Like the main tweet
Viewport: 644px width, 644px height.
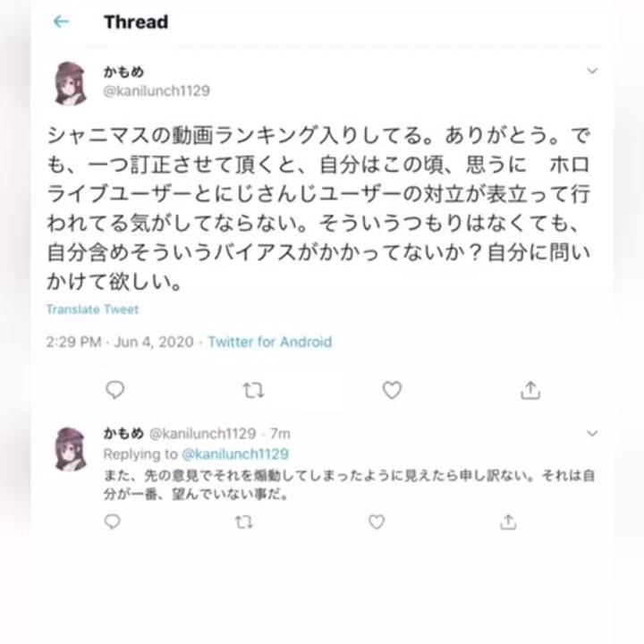[392, 390]
